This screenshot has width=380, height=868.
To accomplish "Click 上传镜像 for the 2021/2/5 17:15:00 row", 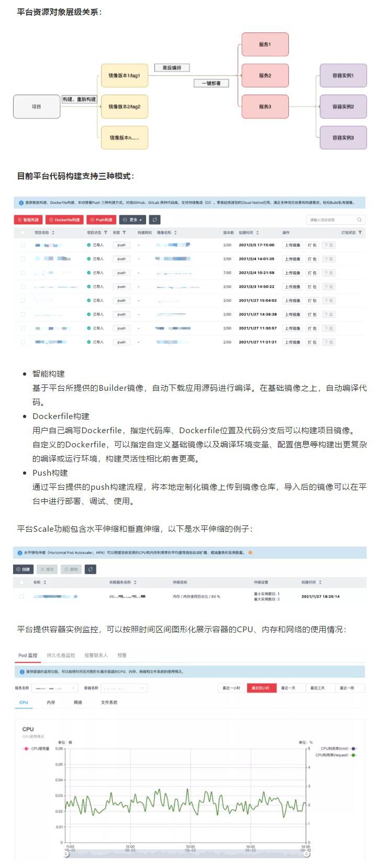I will coord(293,245).
